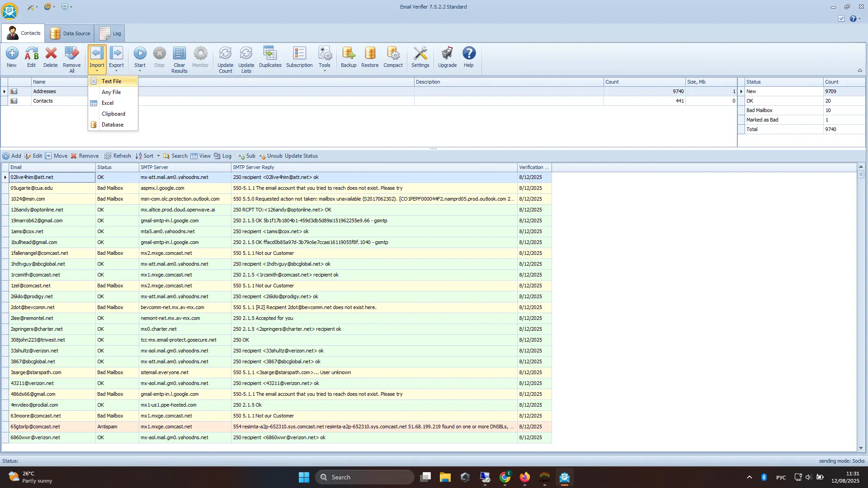Open the Tools dropdown arrow

pyautogui.click(x=325, y=71)
